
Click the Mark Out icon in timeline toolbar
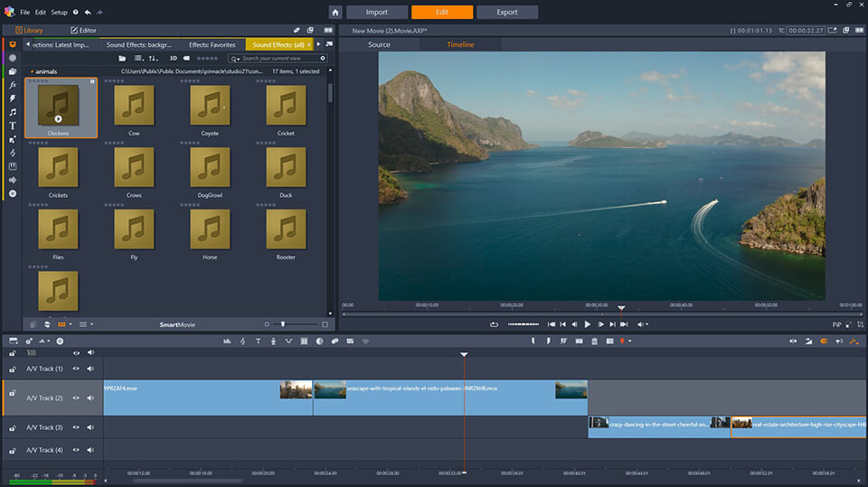(548, 342)
